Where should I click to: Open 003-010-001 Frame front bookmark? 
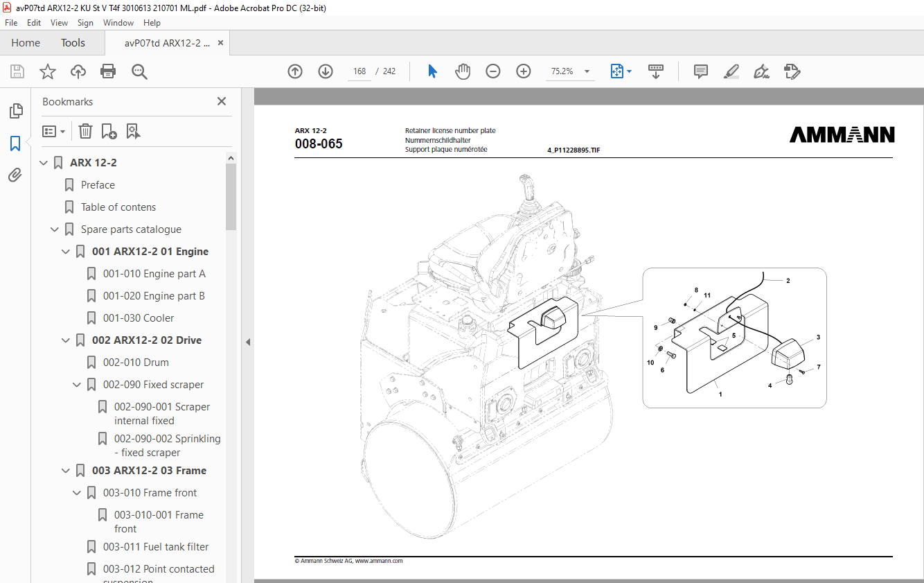tap(159, 522)
